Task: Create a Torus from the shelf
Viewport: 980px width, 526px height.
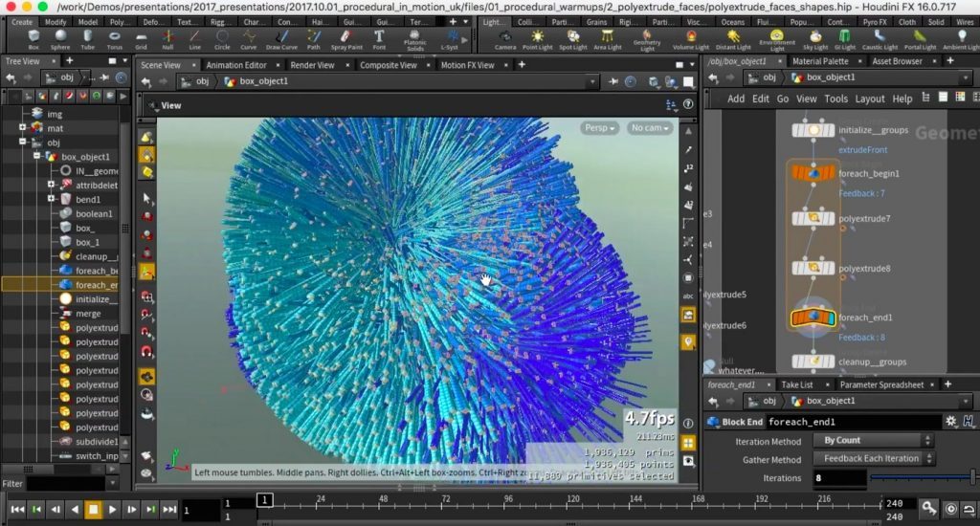Action: pyautogui.click(x=115, y=39)
